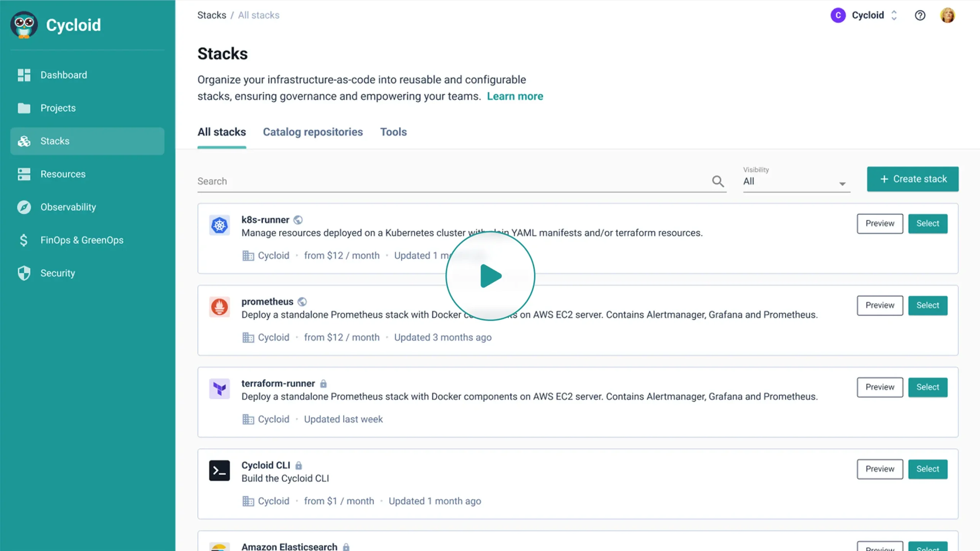Click the Create stack button
This screenshot has height=551, width=980.
[x=913, y=179]
